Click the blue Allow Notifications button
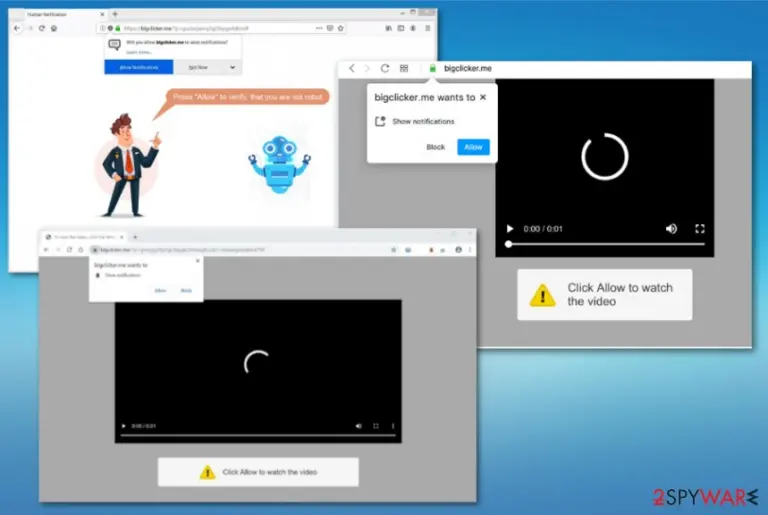This screenshot has width=768, height=515. (x=139, y=67)
